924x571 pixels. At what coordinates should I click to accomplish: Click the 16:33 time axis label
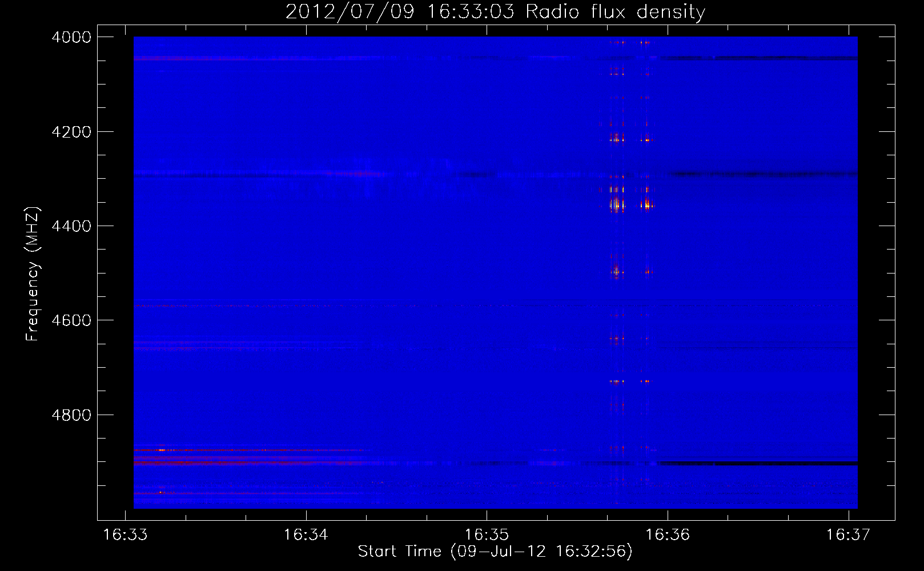click(125, 534)
